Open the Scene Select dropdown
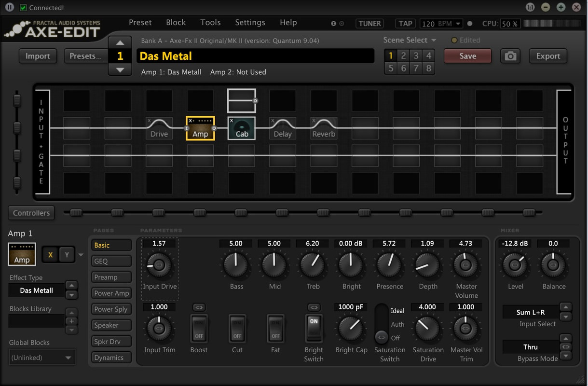 (x=410, y=40)
